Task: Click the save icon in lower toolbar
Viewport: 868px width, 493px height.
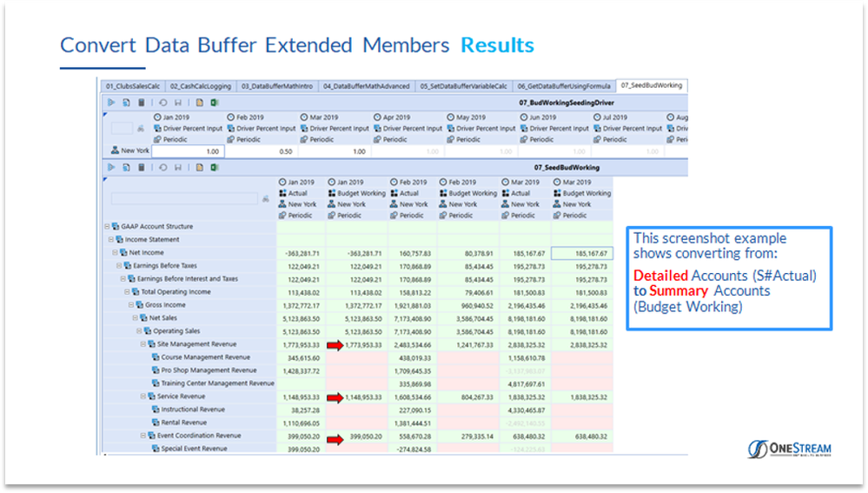Action: point(177,167)
